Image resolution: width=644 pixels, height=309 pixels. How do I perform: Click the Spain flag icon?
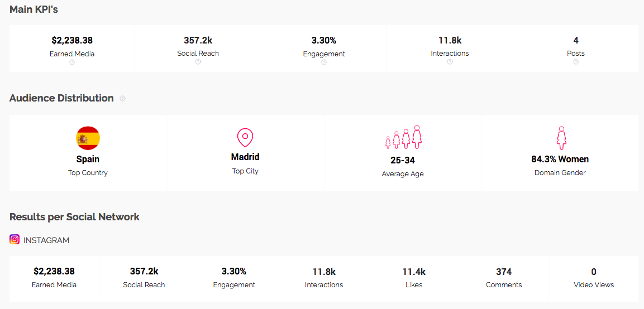88,138
